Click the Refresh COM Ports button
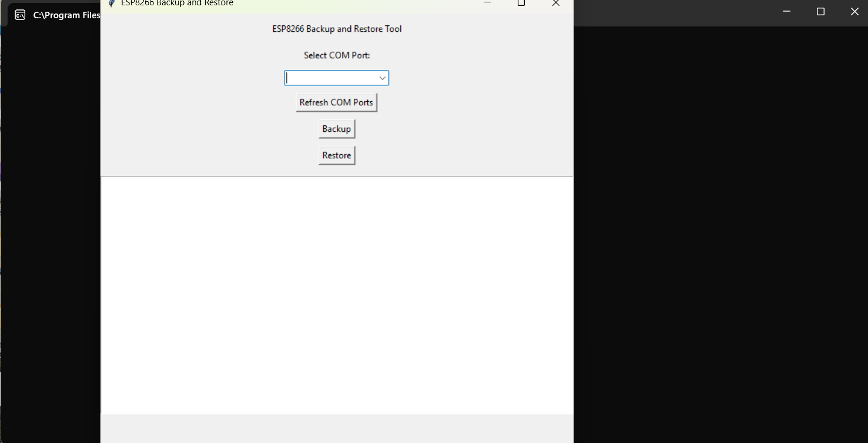868x443 pixels. [336, 102]
